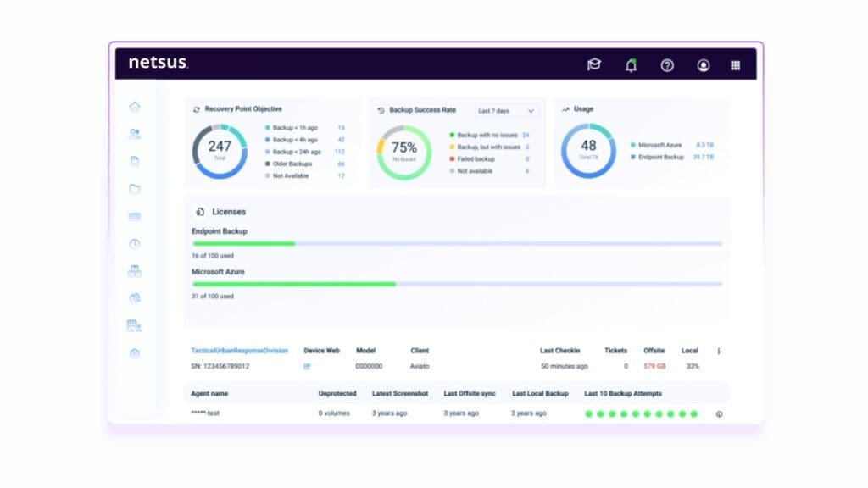
Task: Select the 'Backup < 4h ago' legend entry
Action: tap(305, 140)
